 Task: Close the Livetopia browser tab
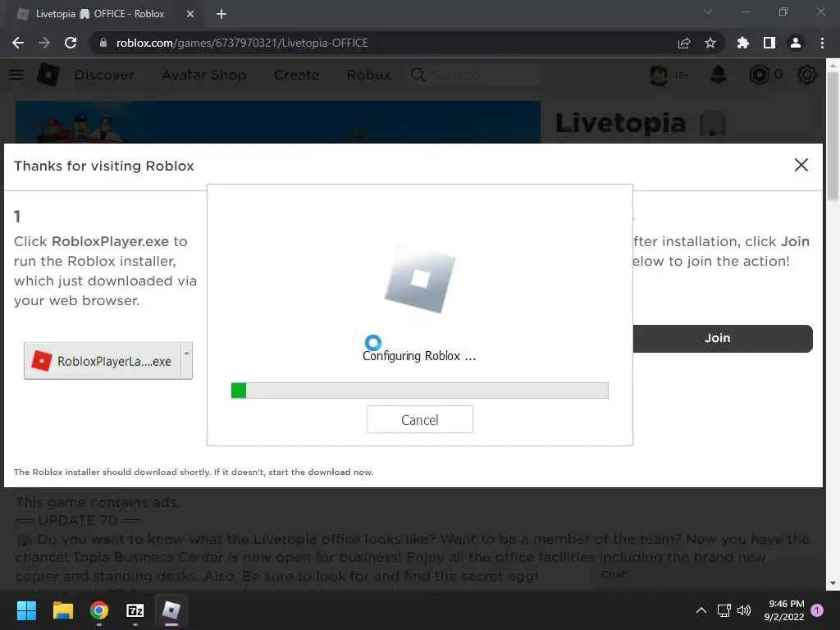190,14
